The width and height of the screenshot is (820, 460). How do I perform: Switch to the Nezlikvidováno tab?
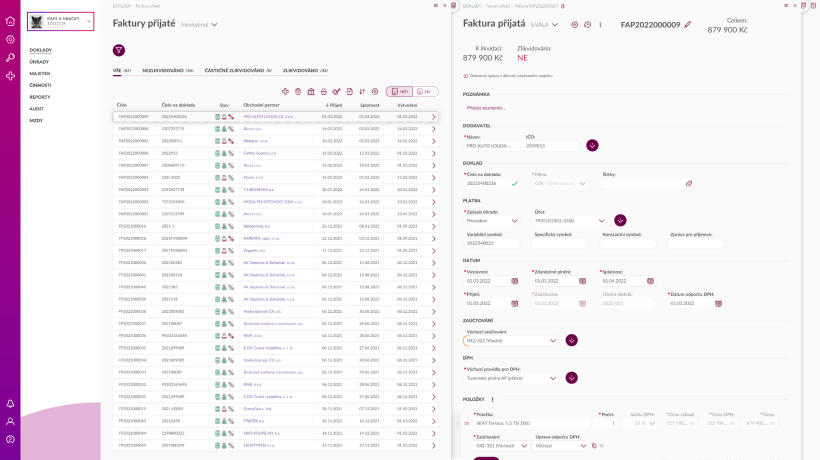(x=168, y=71)
